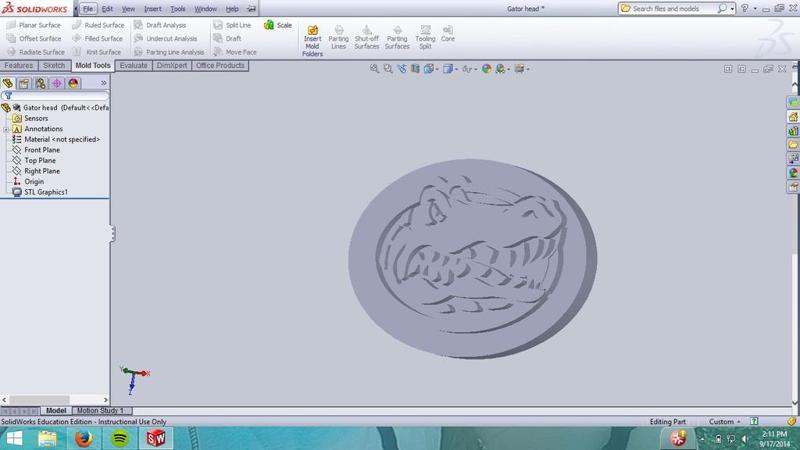Screen dimensions: 800x450
Task: Open Edit Appearance color ball icon
Action: [486, 69]
